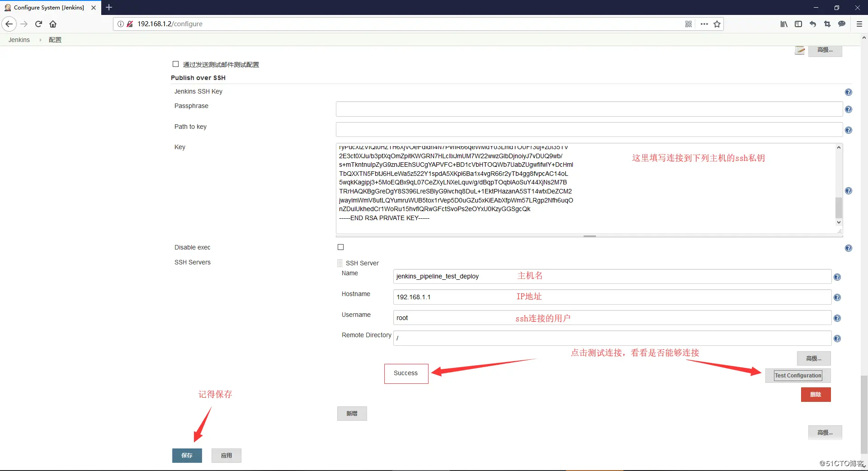Show help for Remote Directory
The height and width of the screenshot is (471, 868).
pyautogui.click(x=837, y=339)
